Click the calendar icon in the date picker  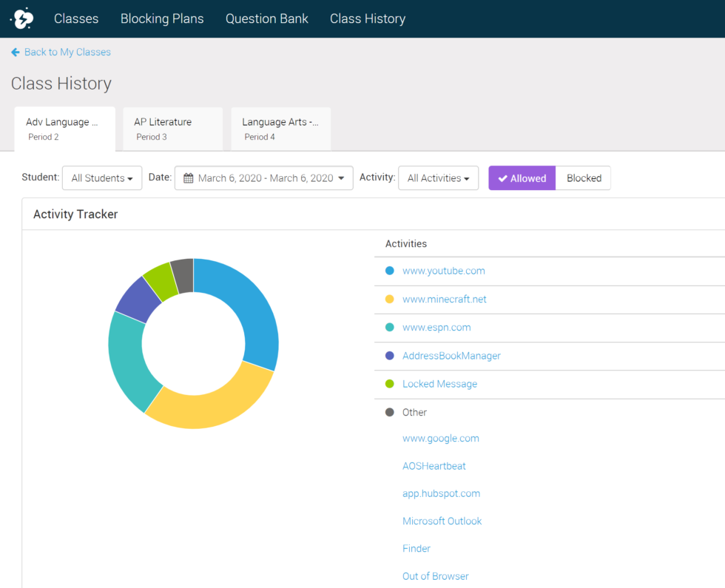[x=186, y=178]
